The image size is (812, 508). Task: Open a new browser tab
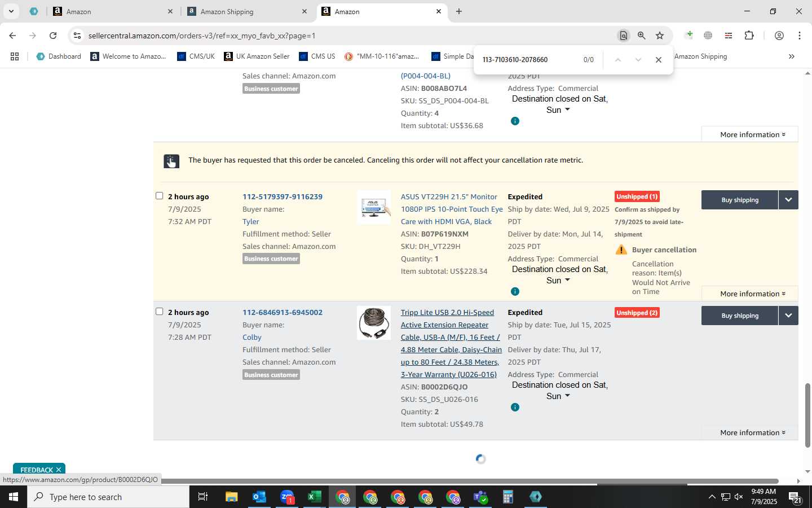click(x=459, y=11)
